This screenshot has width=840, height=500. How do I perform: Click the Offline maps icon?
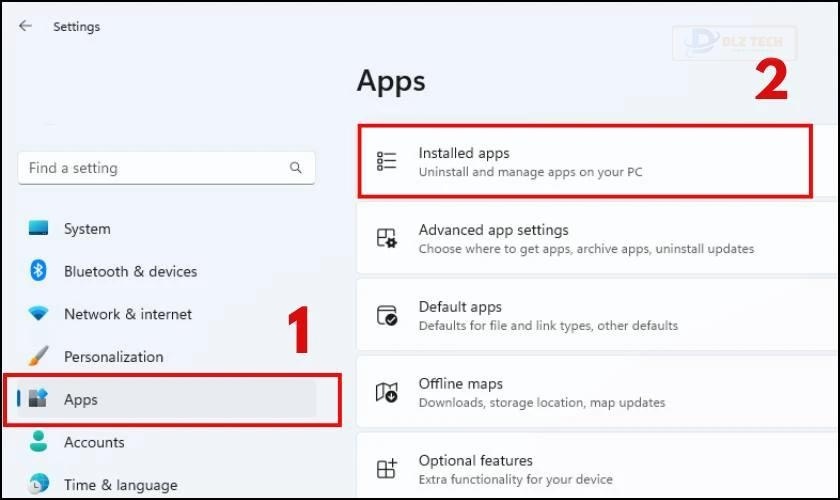(386, 392)
